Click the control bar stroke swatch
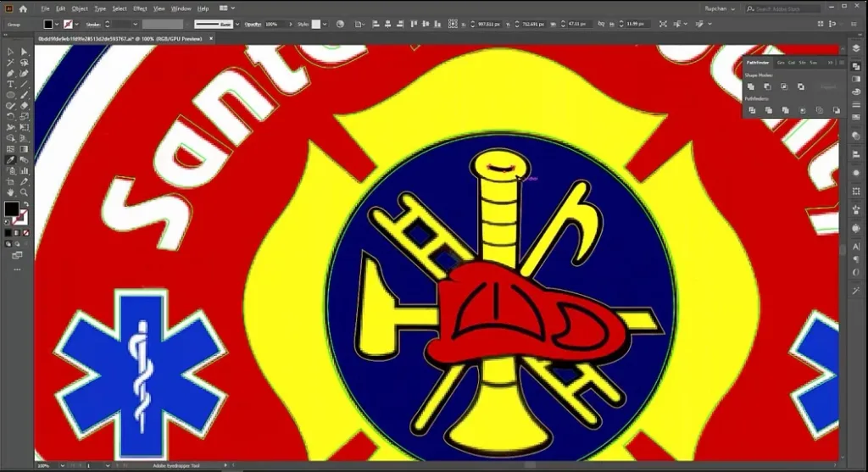Screen dimensions: 868x472 (x=68, y=25)
